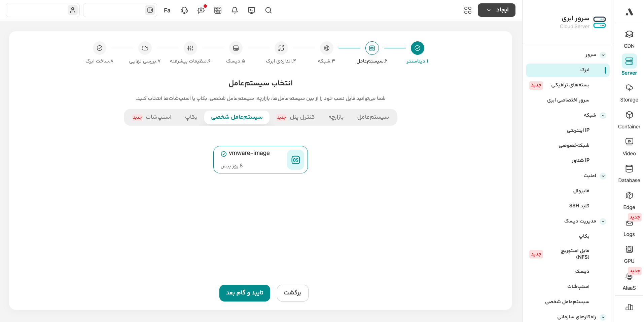This screenshot has width=644, height=322.
Task: Click the notifications bell icon
Action: pos(235,10)
